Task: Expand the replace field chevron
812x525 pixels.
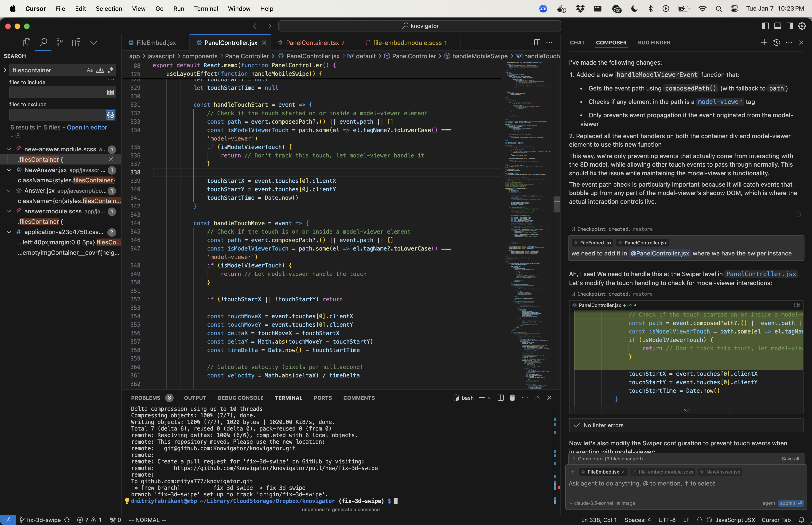Action: pyautogui.click(x=5, y=70)
